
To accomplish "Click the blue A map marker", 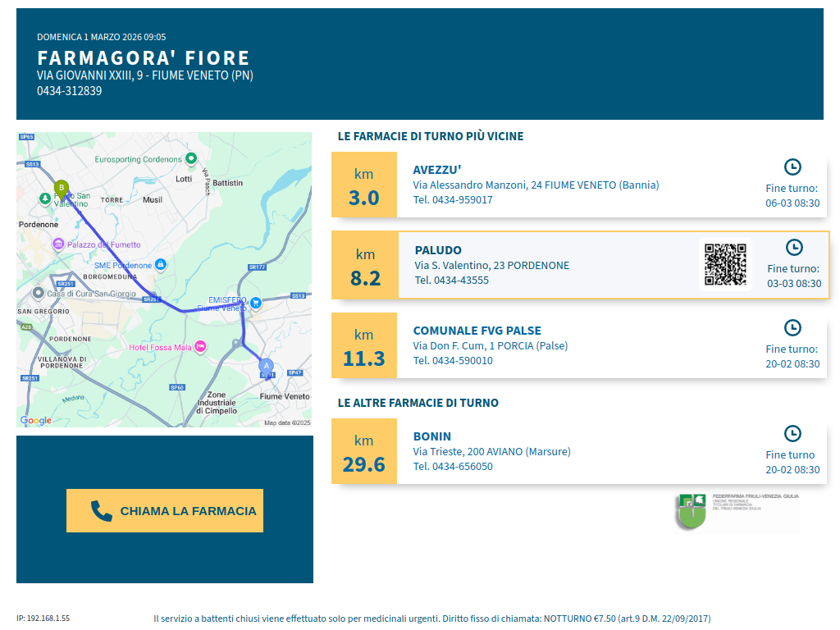I will coord(265,367).
